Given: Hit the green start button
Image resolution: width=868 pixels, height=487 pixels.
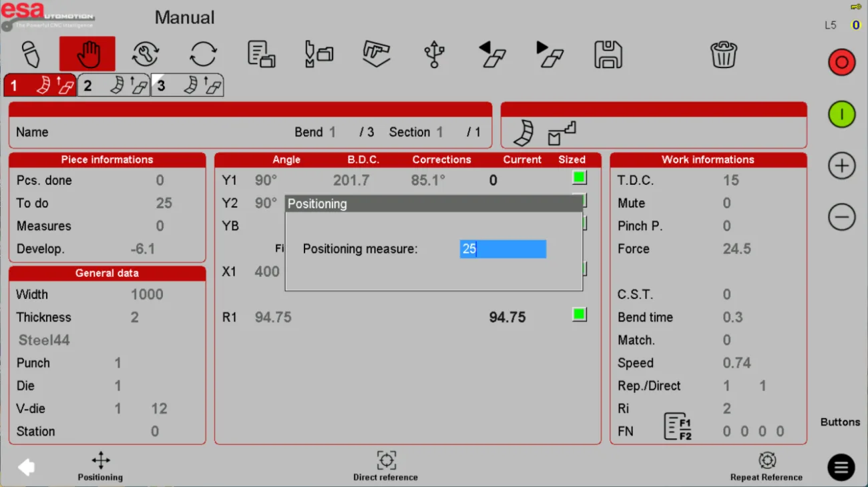Looking at the screenshot, I should click(841, 115).
